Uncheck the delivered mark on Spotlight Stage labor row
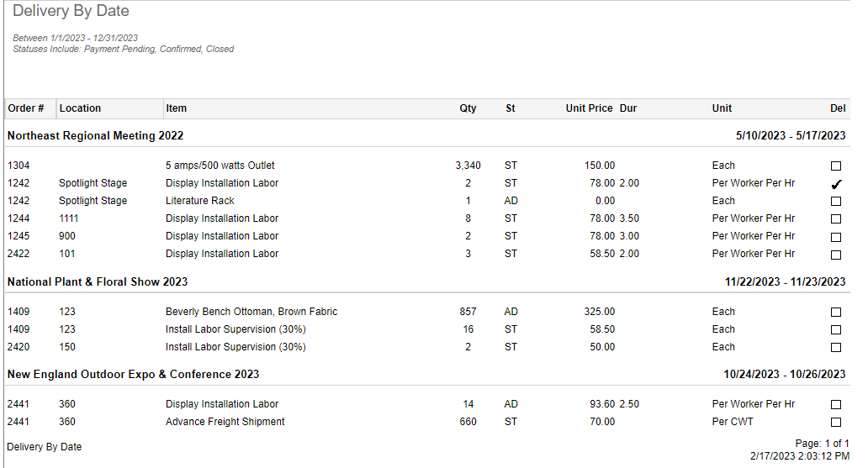 click(835, 184)
